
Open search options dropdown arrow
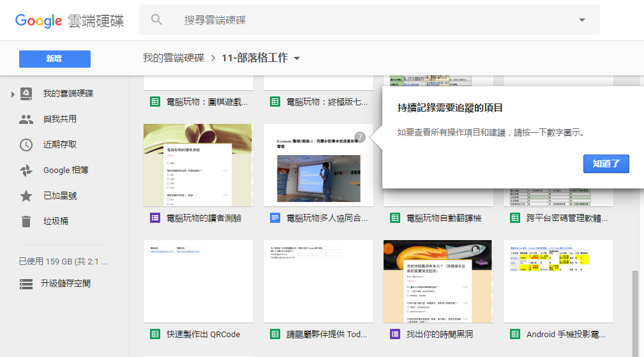tap(582, 20)
